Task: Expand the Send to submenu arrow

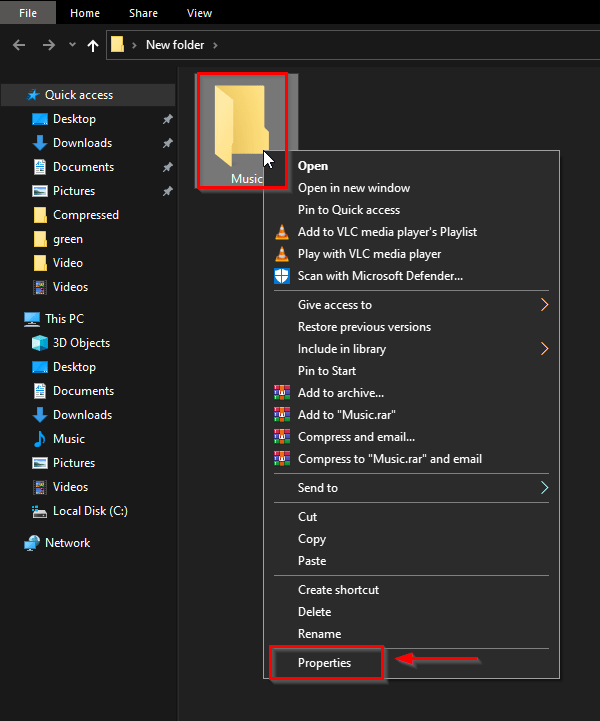Action: [x=544, y=488]
